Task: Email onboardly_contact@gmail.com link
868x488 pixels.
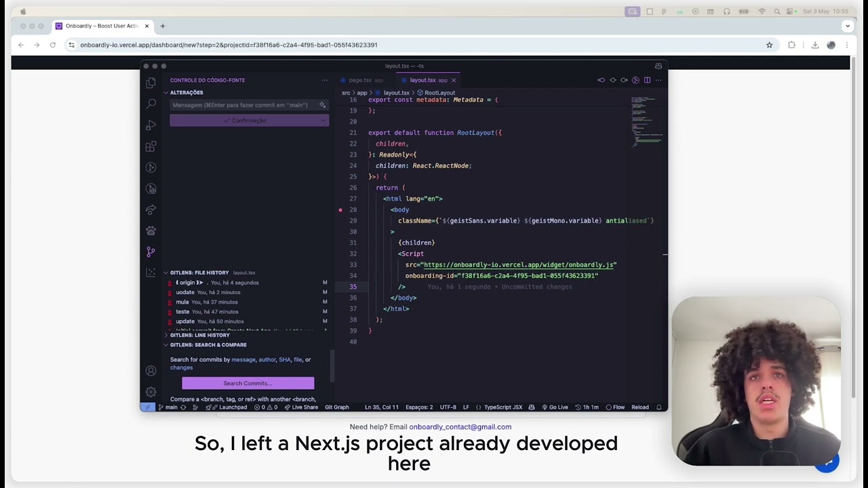Action: point(460,427)
